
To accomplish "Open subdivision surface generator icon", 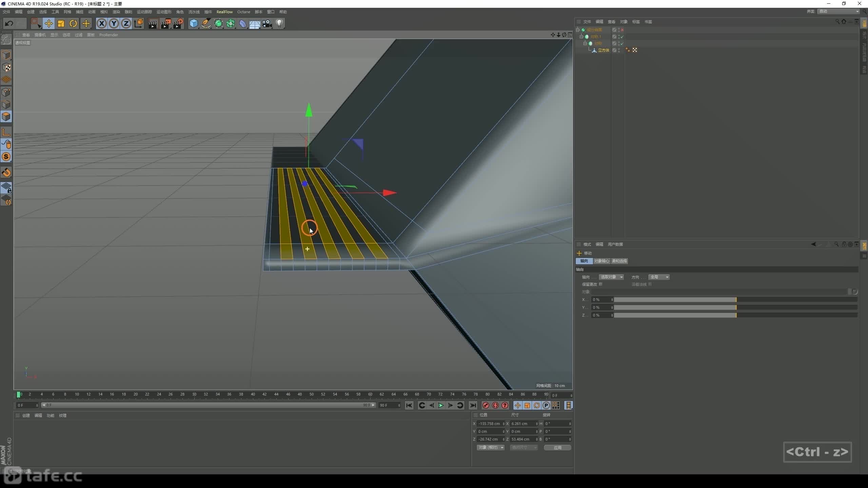I will tap(218, 23).
